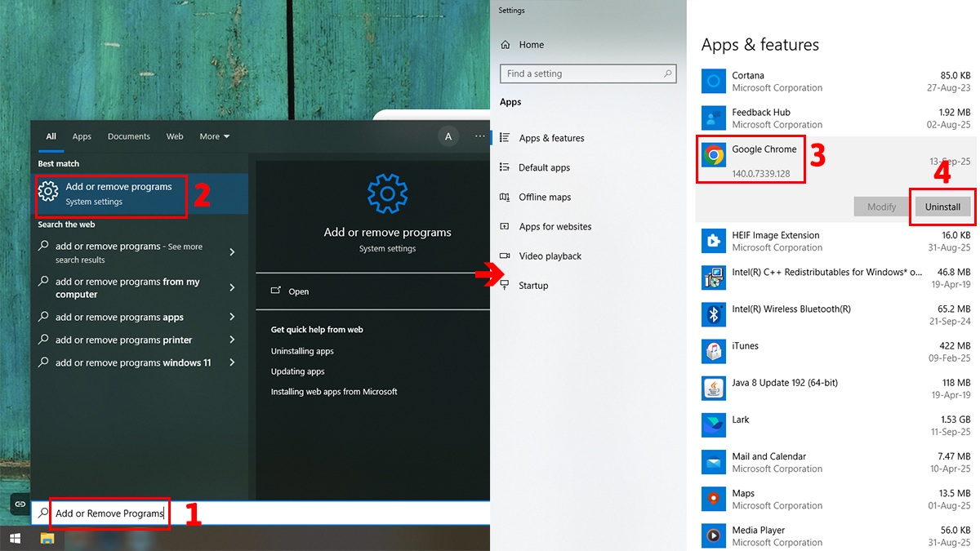
Task: Click the magnifier icon in Find a setting
Action: coord(668,73)
